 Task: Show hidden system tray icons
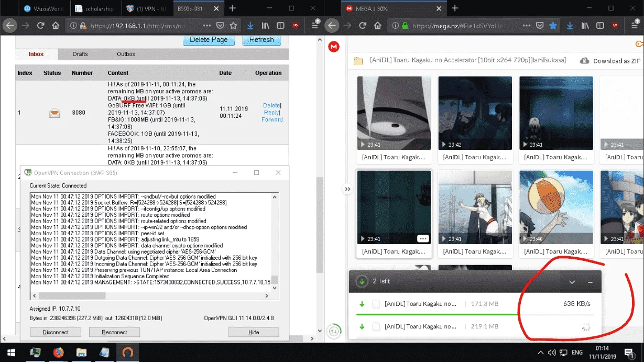pos(540,353)
